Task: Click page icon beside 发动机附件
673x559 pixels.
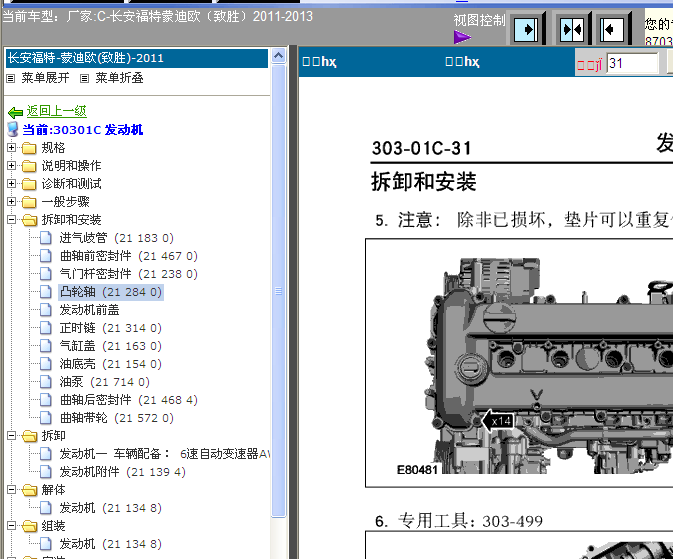Action: [x=45, y=471]
